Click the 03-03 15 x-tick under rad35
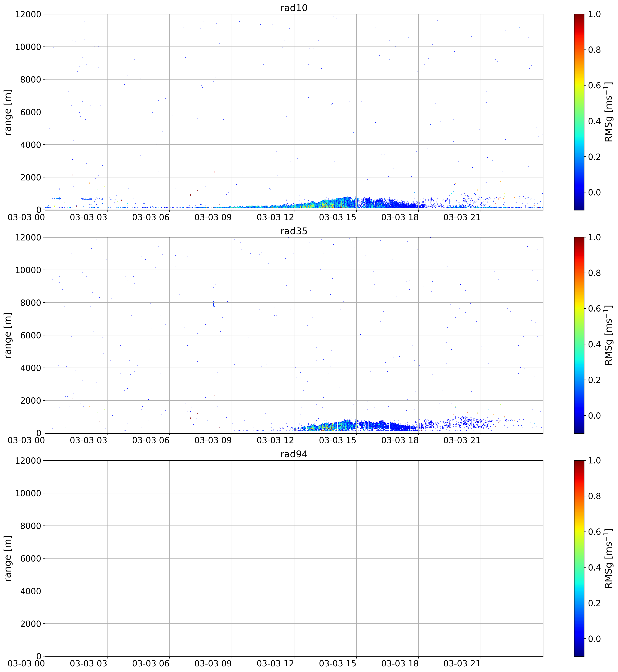Viewport: 618px width, 672px height. [338, 440]
